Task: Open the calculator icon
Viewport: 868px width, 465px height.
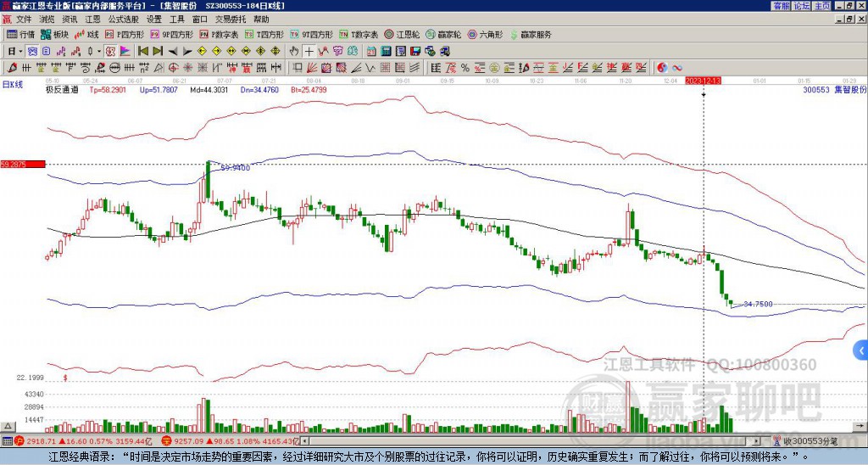Action: click(386, 52)
